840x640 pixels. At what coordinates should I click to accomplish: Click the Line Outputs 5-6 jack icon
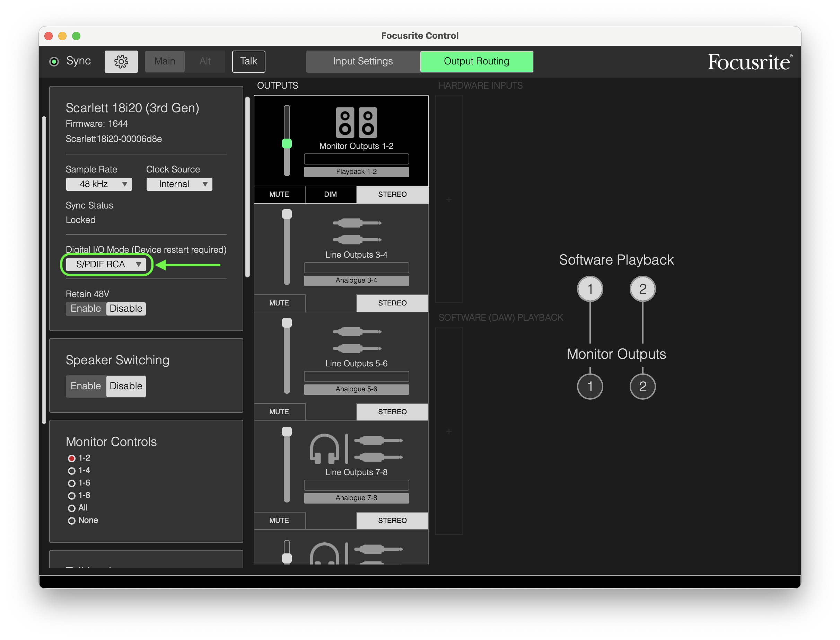(357, 340)
